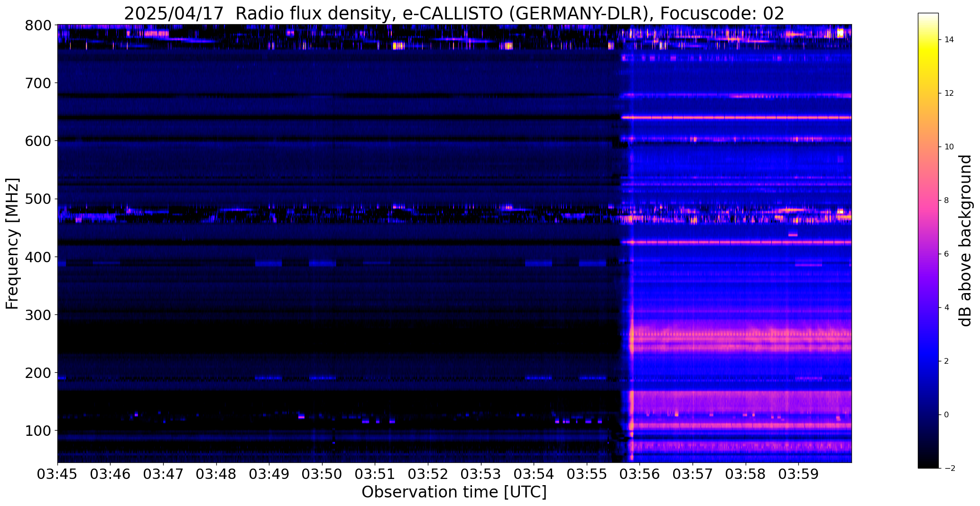Click the colorbar tick label 8

coord(947,201)
